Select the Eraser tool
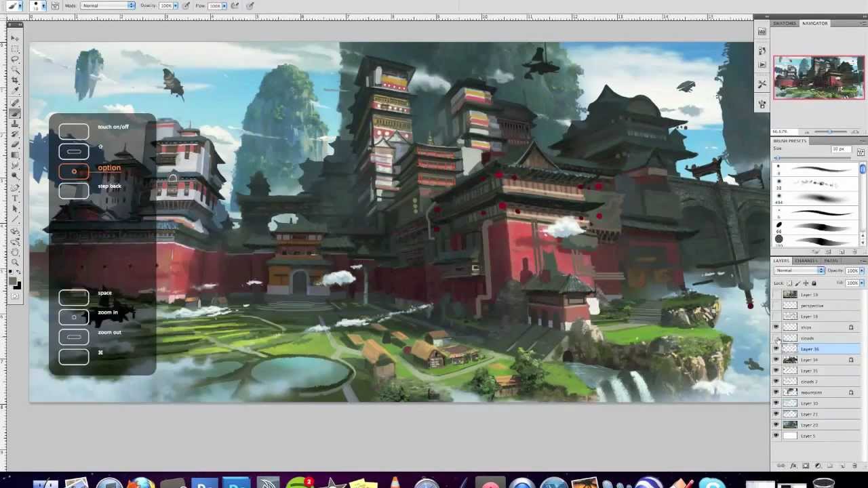The image size is (868, 488). 15,144
